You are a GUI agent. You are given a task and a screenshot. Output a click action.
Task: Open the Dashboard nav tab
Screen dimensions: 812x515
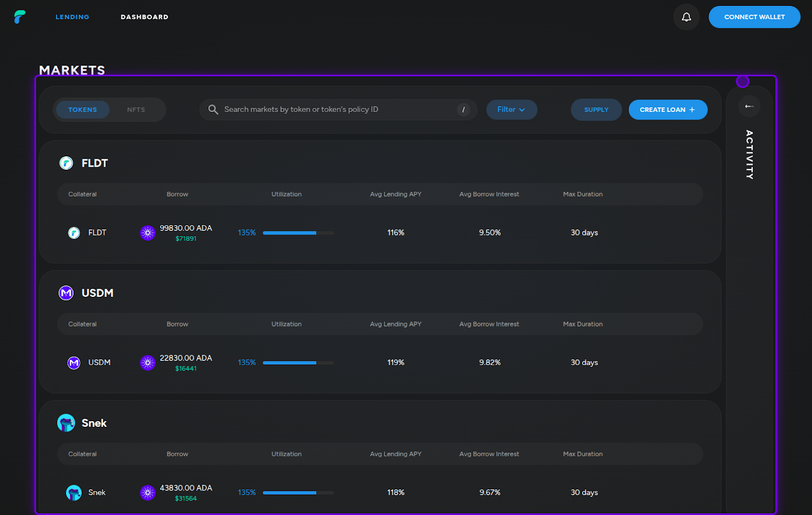(x=145, y=17)
